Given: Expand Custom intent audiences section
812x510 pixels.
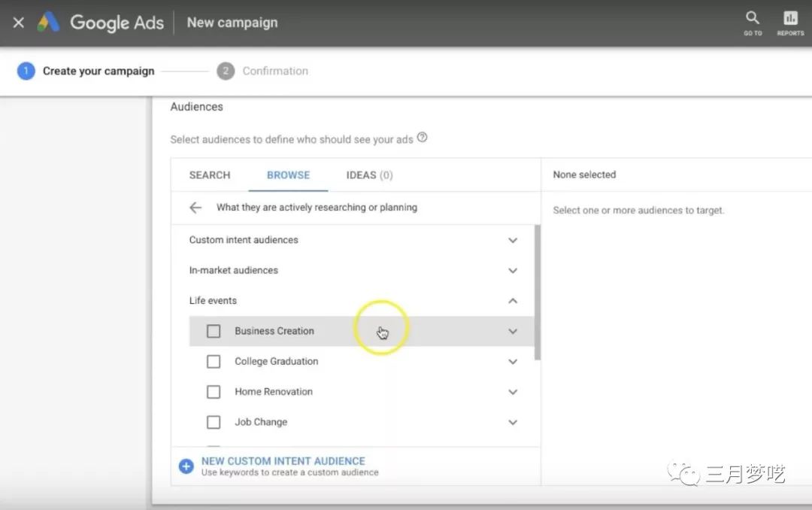Looking at the screenshot, I should click(x=513, y=241).
